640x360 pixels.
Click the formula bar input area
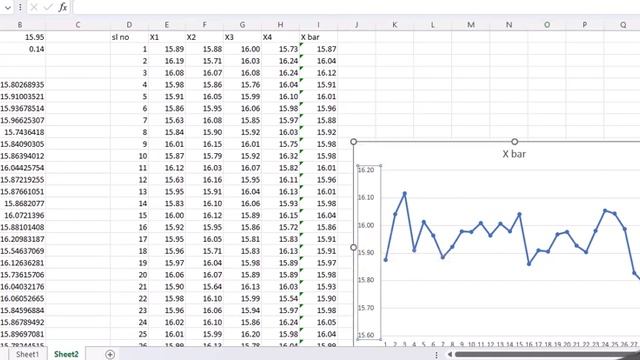coord(356,7)
